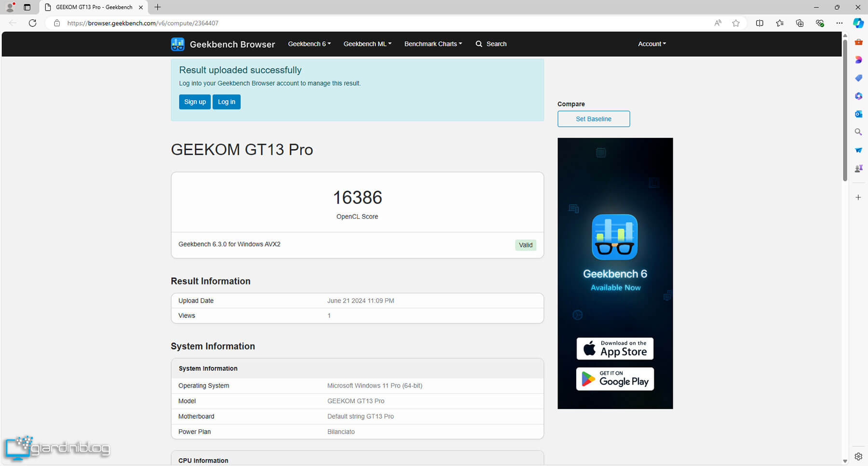
Task: Open the sidebar Shopping tag icon
Action: (x=858, y=78)
